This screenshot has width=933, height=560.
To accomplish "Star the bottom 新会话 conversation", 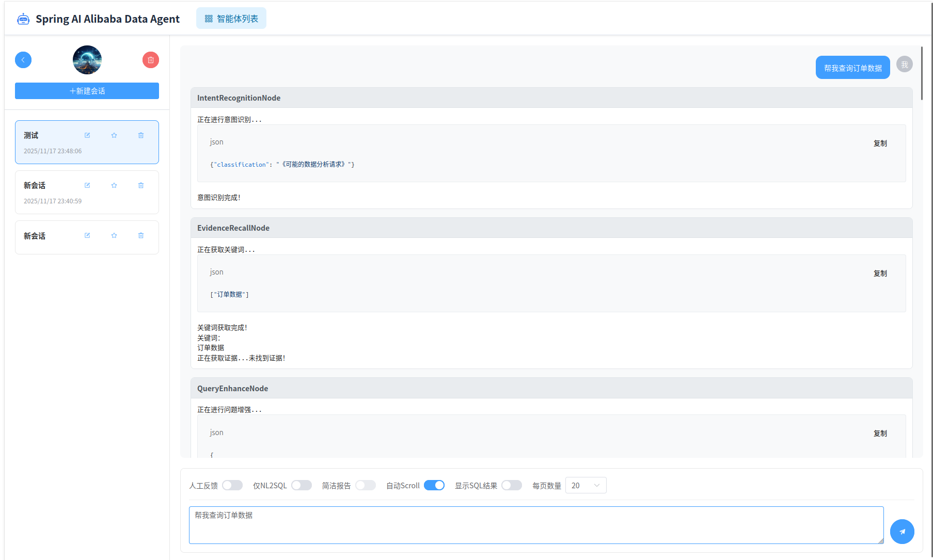I will [114, 235].
